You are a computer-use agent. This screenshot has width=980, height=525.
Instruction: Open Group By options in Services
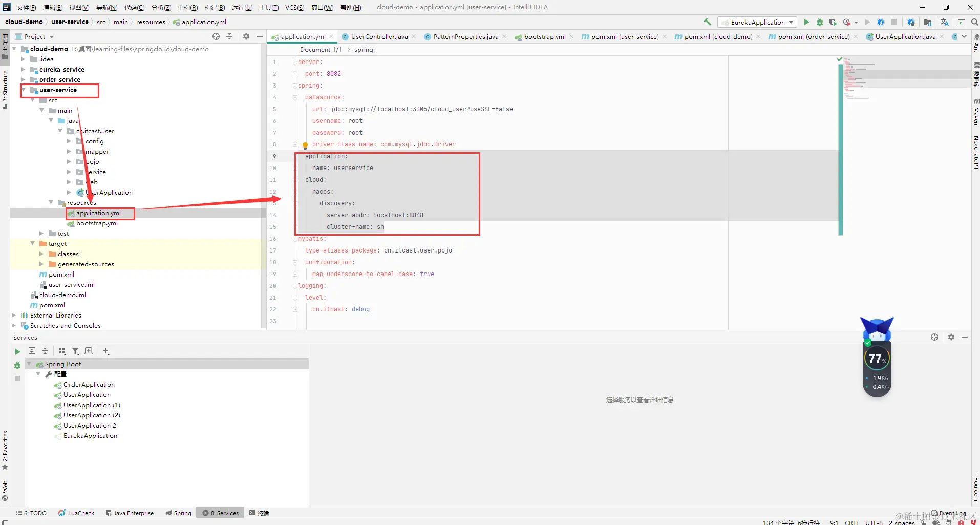coord(62,351)
